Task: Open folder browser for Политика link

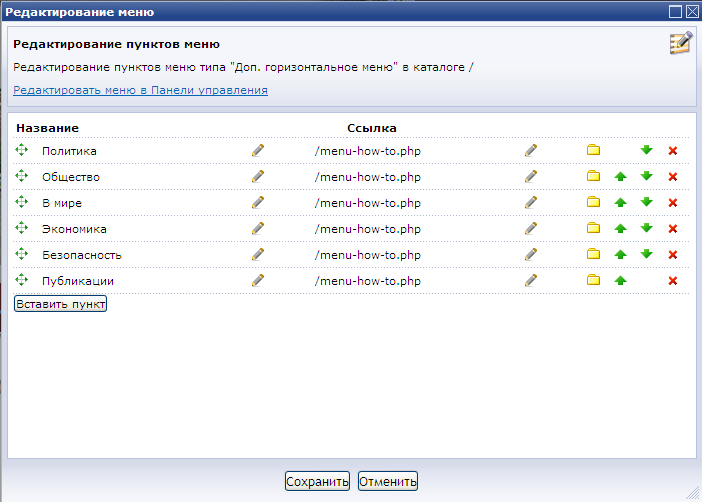Action: coord(593,150)
